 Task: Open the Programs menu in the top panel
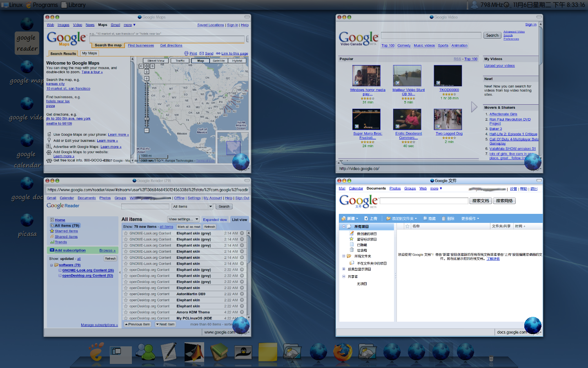(42, 5)
